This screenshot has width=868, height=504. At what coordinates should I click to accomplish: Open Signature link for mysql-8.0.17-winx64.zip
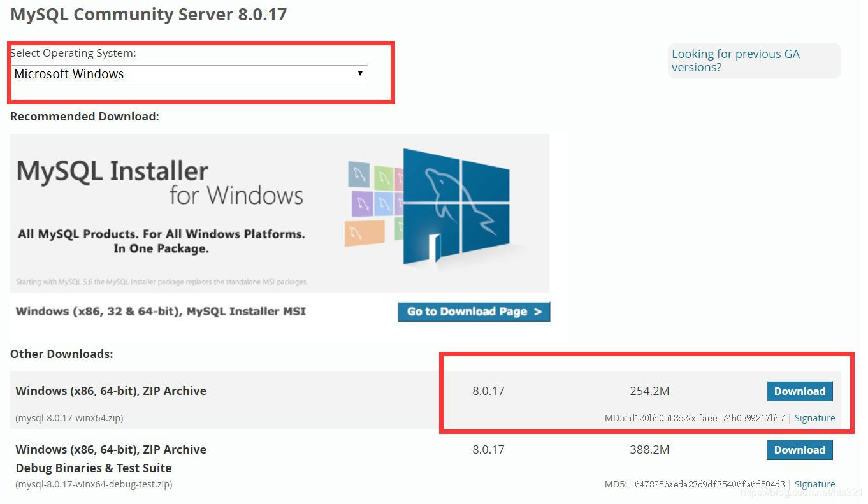(x=814, y=418)
